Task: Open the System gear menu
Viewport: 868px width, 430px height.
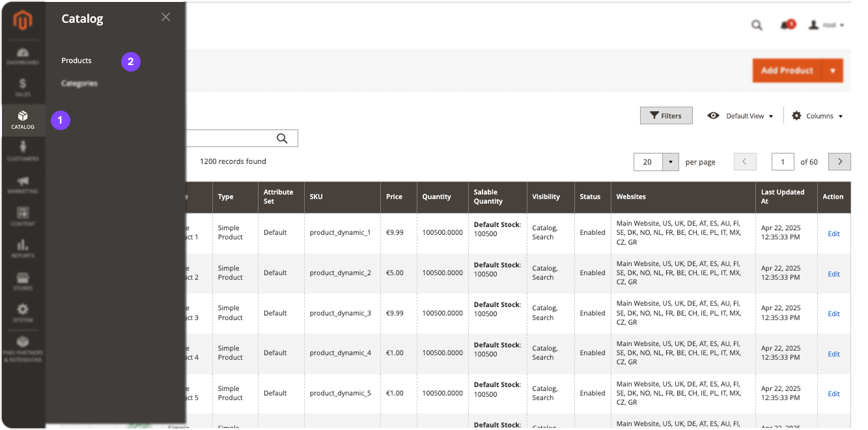Action: (x=23, y=313)
